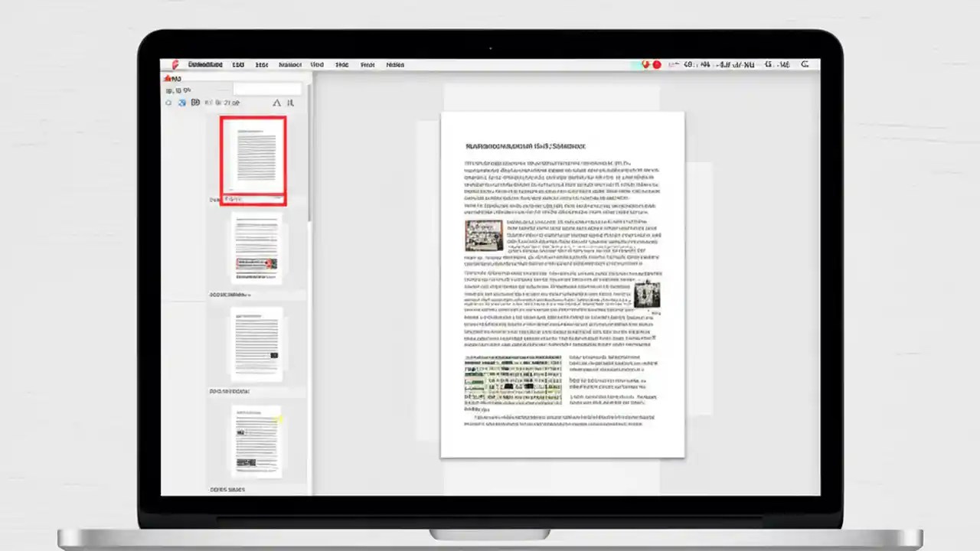
Task: Open the Window menu
Action: (x=367, y=64)
